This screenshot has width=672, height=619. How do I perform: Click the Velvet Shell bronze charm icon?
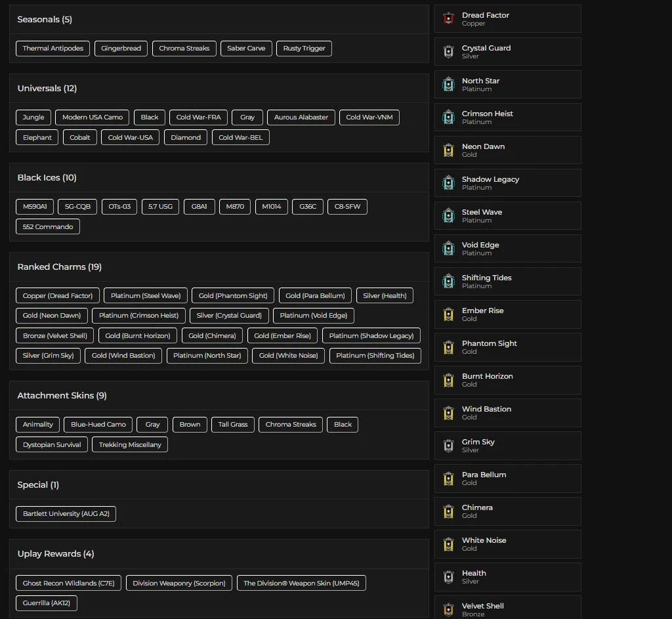click(x=448, y=608)
